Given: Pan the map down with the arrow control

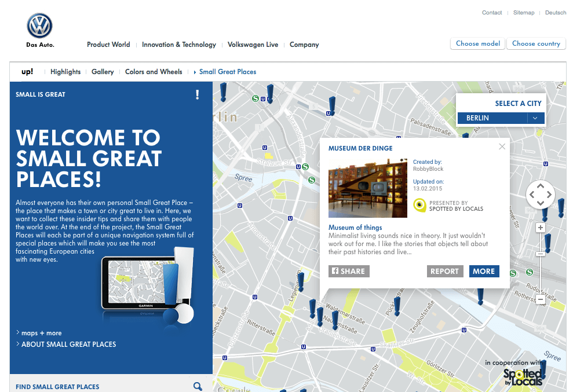Looking at the screenshot, I should point(541,203).
